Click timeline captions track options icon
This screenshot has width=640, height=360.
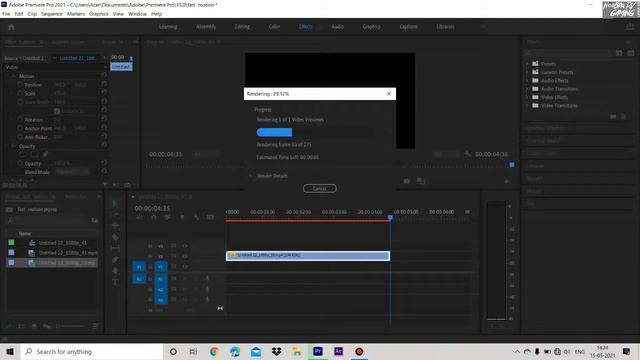[210, 217]
